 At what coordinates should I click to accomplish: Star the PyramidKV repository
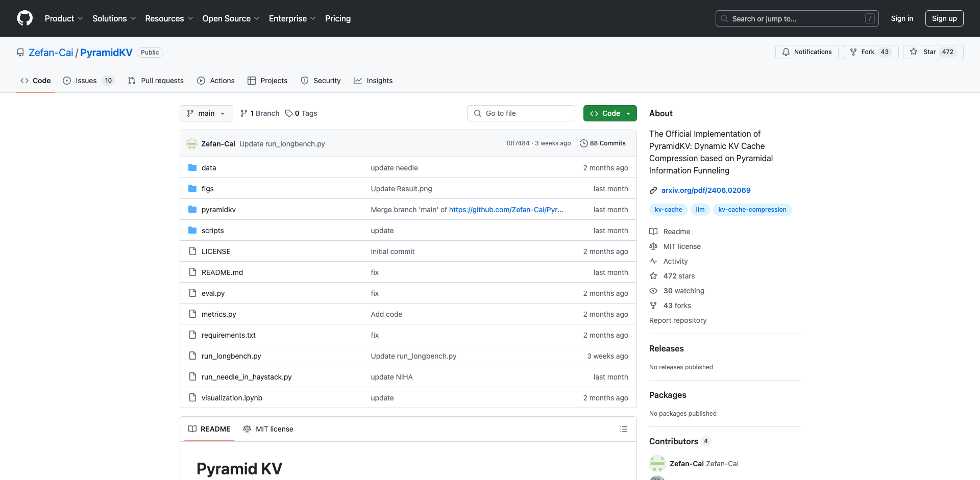933,52
